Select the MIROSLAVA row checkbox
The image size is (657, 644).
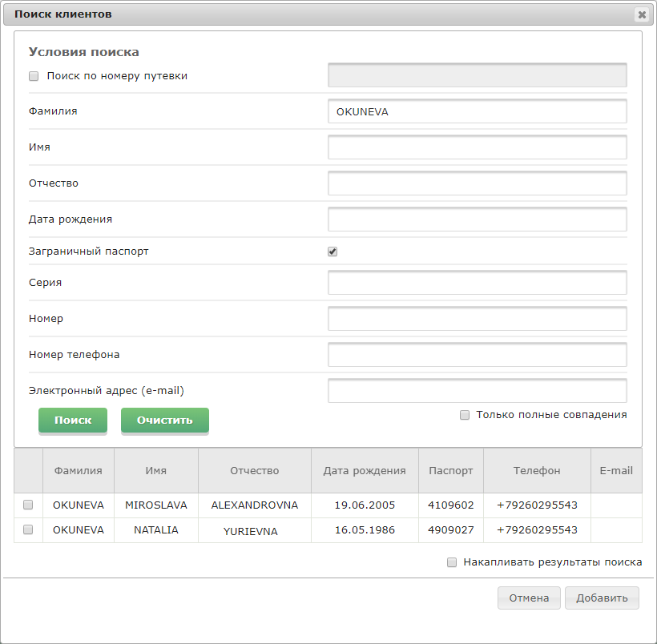tap(28, 505)
